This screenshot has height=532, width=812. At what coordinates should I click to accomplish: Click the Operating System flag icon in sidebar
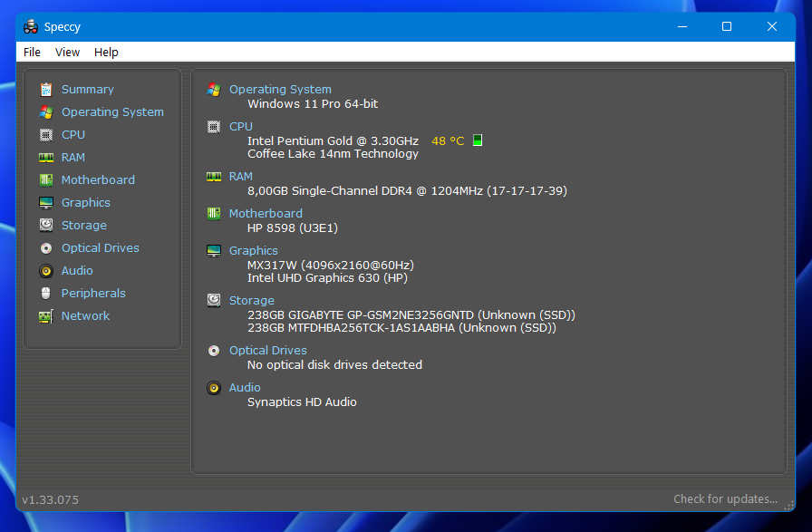click(x=46, y=111)
